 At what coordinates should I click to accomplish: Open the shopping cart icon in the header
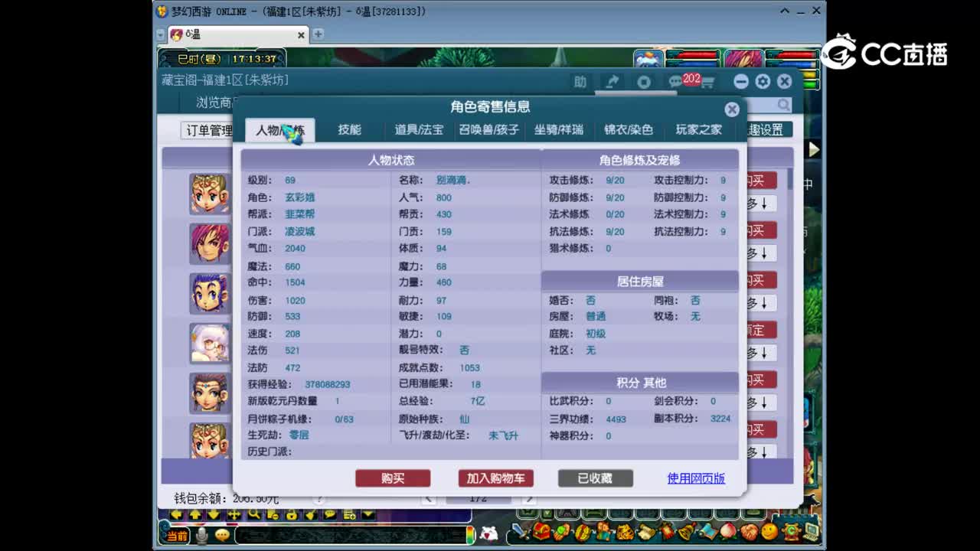(x=707, y=83)
